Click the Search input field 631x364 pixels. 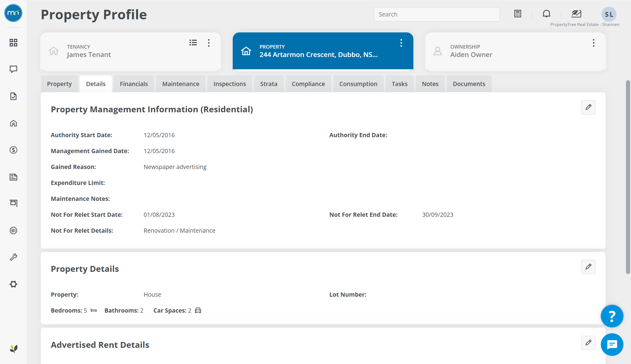click(x=437, y=14)
